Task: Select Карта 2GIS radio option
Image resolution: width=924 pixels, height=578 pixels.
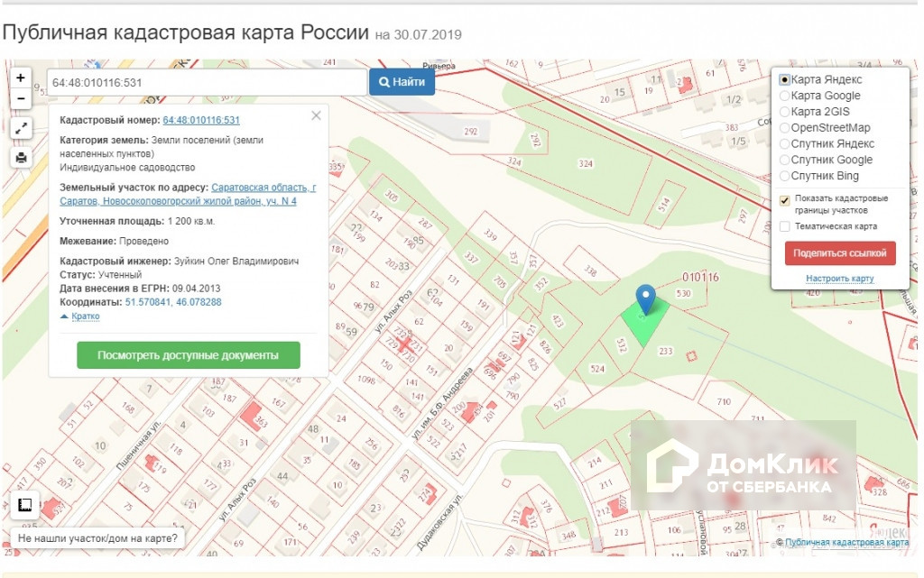Action: tap(784, 111)
